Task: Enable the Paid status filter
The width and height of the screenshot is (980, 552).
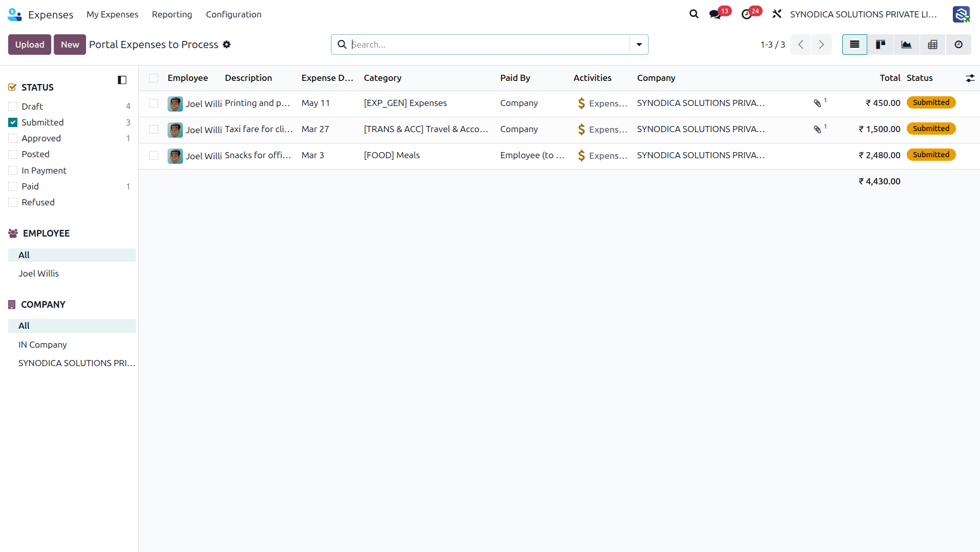Action: tap(13, 186)
